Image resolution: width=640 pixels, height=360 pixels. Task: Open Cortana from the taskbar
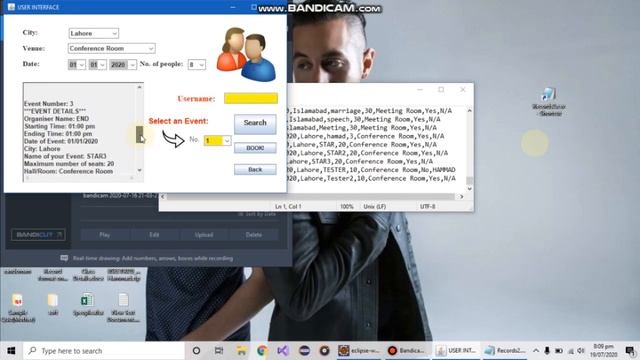tap(196, 351)
